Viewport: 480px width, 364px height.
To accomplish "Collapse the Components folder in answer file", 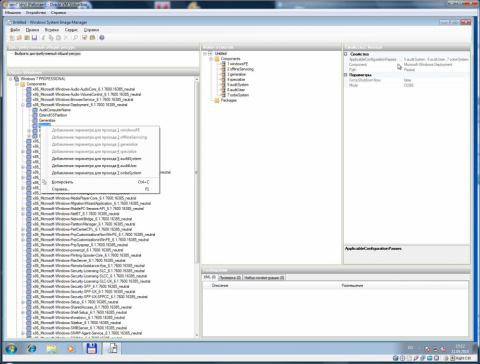I will (211, 59).
